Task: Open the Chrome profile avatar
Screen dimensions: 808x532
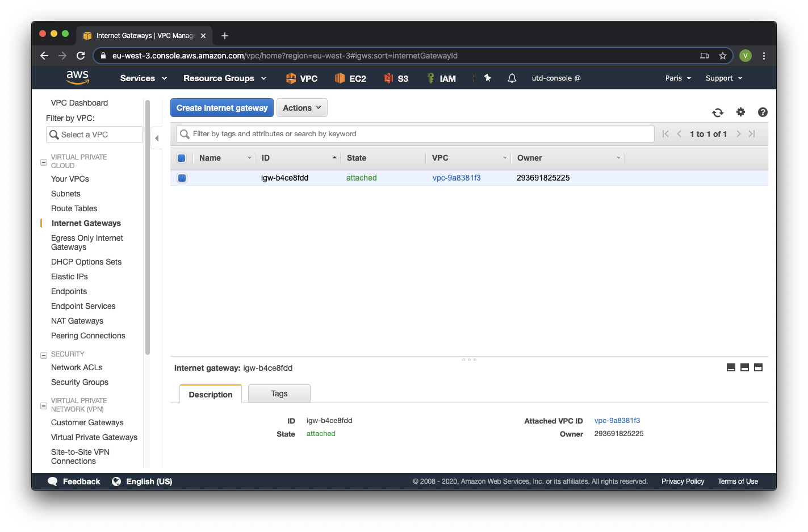Action: pyautogui.click(x=746, y=56)
